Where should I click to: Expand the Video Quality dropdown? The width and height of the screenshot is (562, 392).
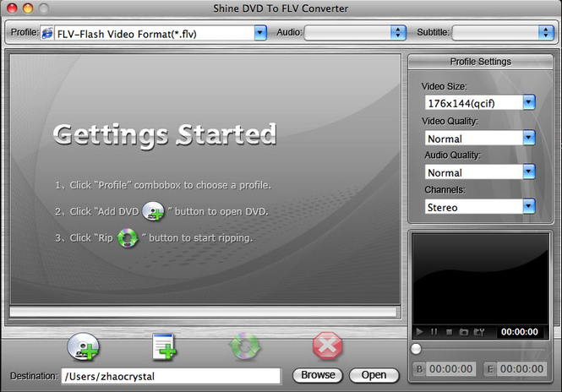529,138
